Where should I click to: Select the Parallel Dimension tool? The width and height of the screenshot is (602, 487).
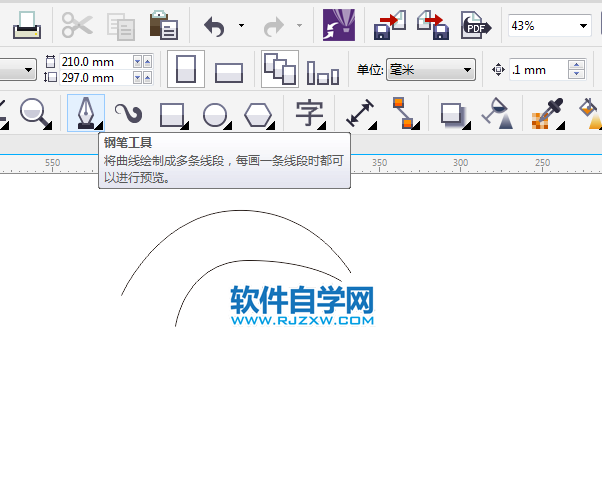tap(358, 113)
